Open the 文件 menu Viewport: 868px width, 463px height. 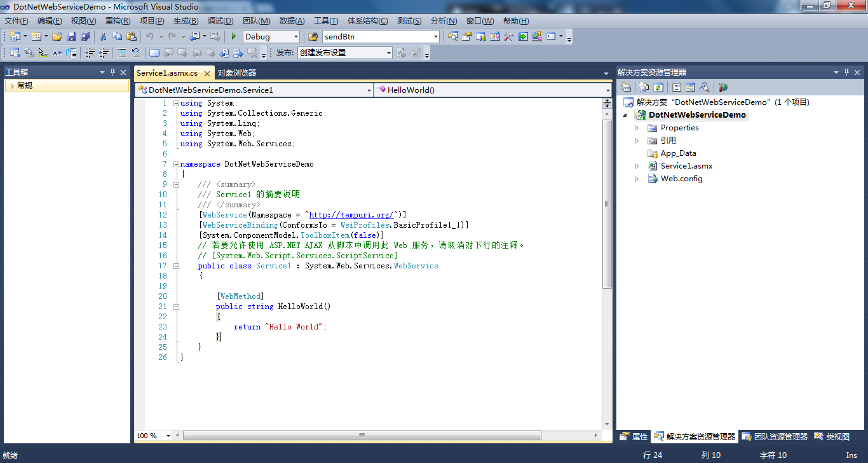(16, 21)
